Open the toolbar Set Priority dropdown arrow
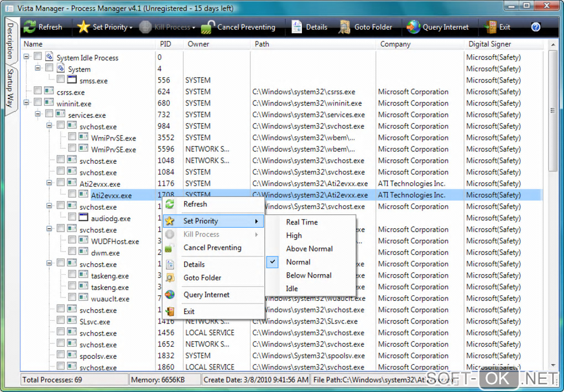 tap(131, 28)
